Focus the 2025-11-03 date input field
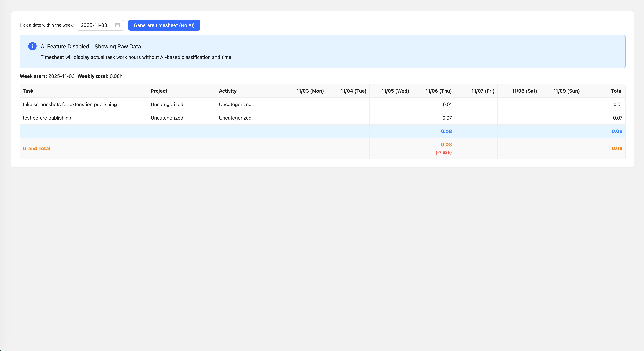The height and width of the screenshot is (351, 644). 94,25
